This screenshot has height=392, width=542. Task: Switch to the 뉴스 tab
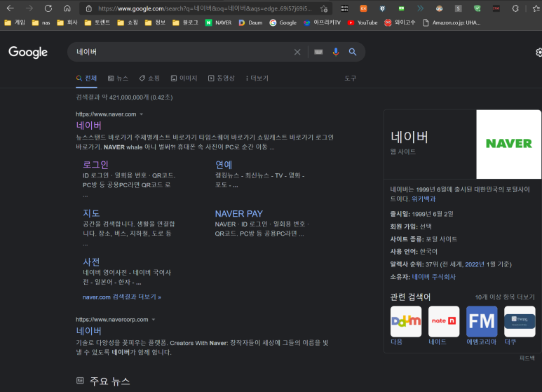click(x=118, y=78)
